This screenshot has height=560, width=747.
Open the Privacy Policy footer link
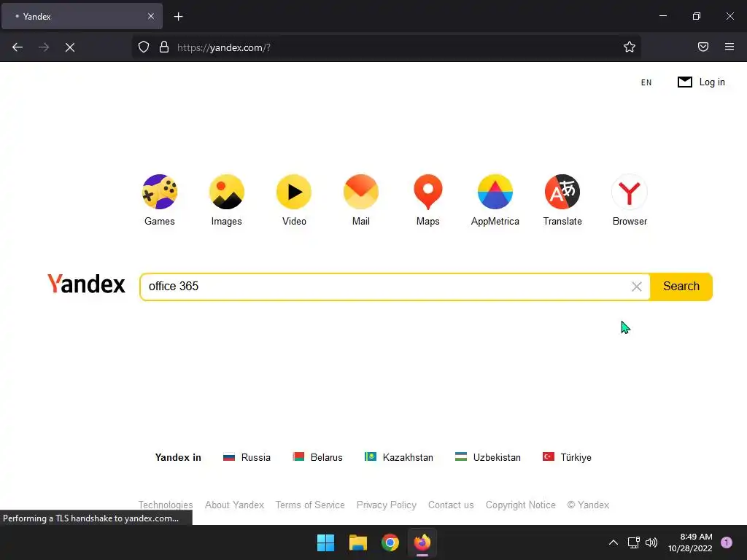[x=387, y=505]
